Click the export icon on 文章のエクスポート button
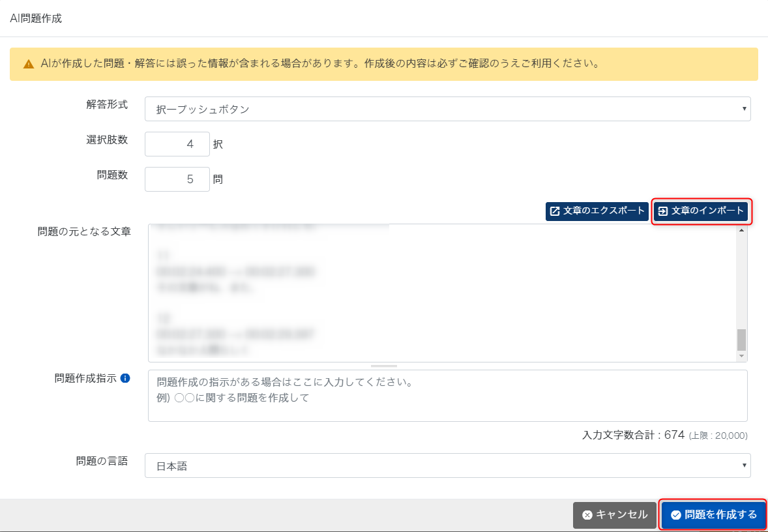The width and height of the screenshot is (768, 532). point(555,211)
